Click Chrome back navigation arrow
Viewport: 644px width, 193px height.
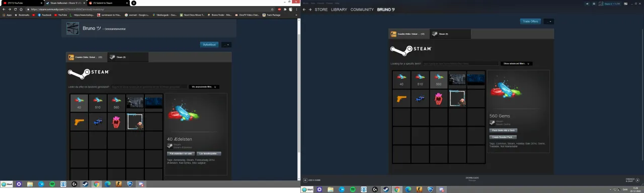click(4, 9)
